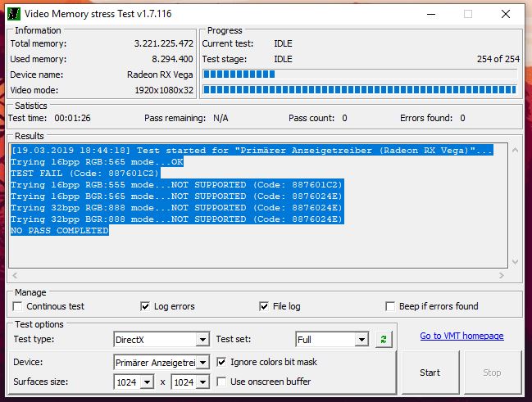Click the '254 of 254' stage counter

[x=498, y=59]
